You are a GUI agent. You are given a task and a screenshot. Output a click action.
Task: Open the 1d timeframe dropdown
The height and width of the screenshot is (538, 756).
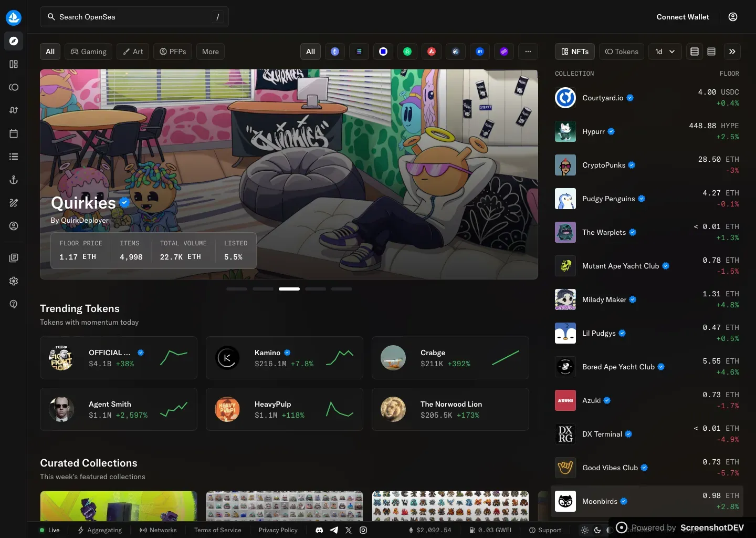(665, 51)
